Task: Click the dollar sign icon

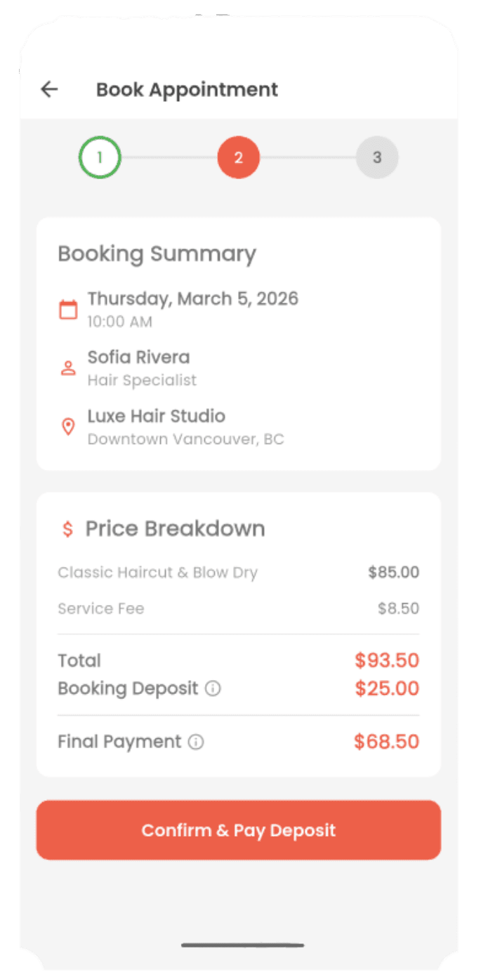Action: [x=67, y=529]
